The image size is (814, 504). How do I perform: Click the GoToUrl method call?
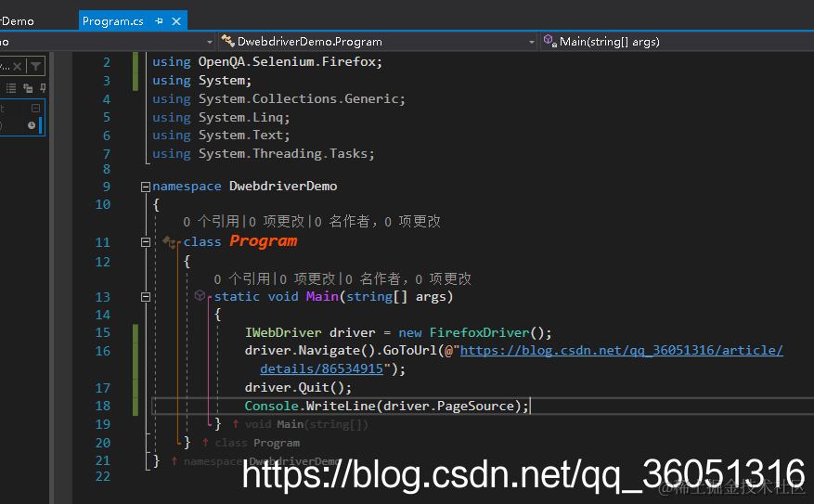click(409, 350)
